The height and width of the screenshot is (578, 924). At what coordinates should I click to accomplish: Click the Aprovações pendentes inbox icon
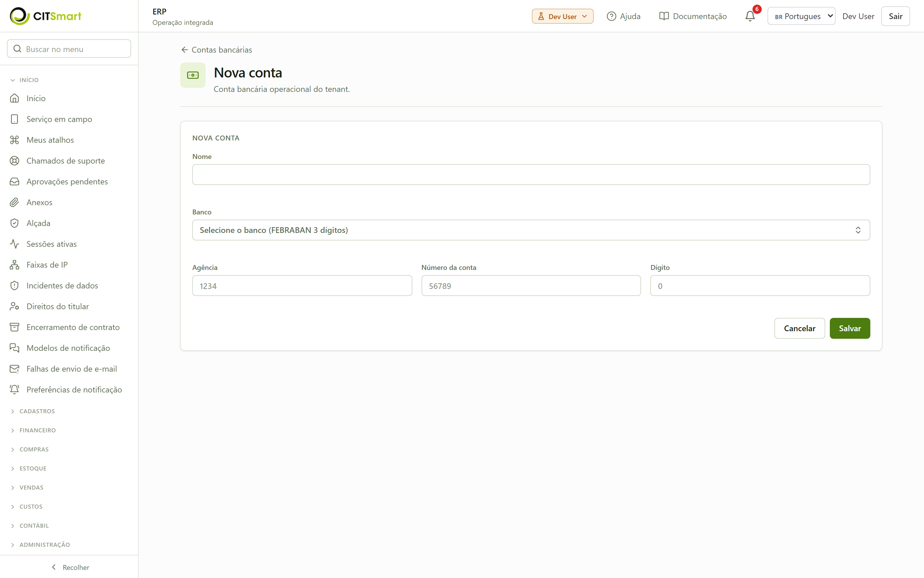pos(14,181)
